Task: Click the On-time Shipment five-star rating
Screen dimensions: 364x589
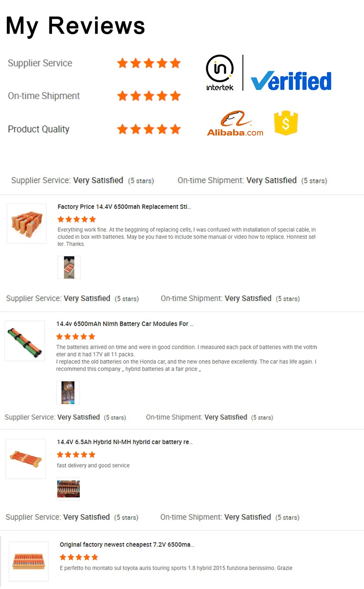Action: point(149,96)
